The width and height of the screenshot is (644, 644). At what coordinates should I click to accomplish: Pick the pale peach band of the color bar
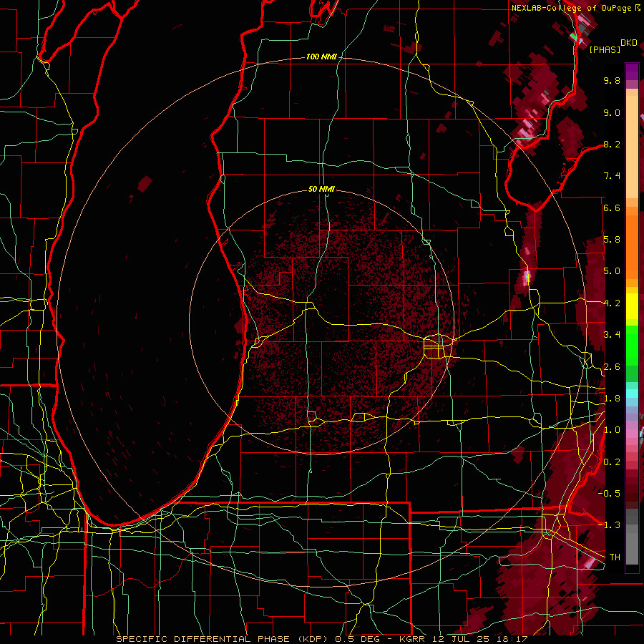coord(632,147)
